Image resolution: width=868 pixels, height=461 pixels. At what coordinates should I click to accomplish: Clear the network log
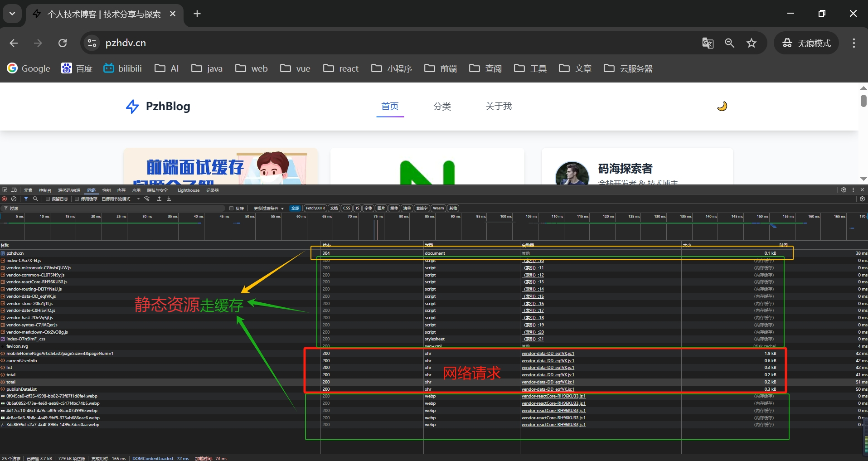point(14,199)
